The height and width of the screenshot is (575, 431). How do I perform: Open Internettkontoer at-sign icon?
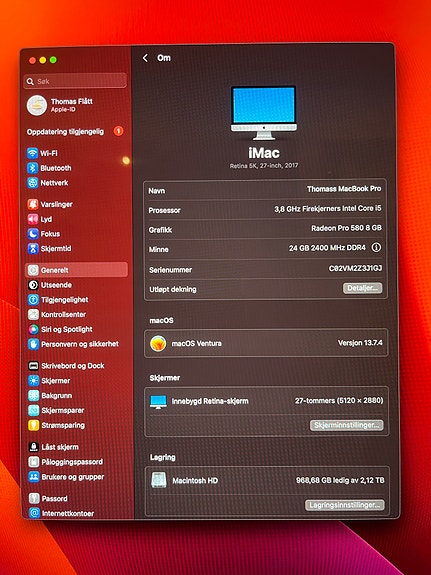click(x=34, y=513)
